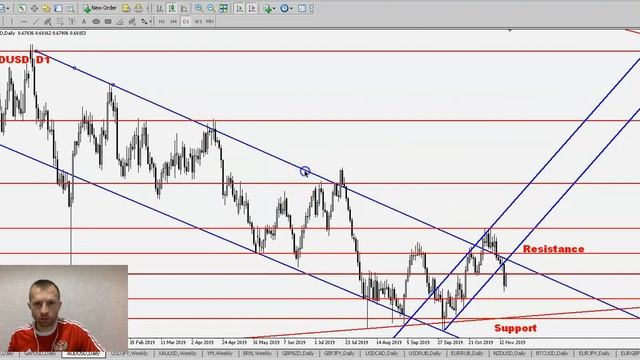
Task: Switch to BTCUSD,Daily chart tab
Action: tap(552, 353)
